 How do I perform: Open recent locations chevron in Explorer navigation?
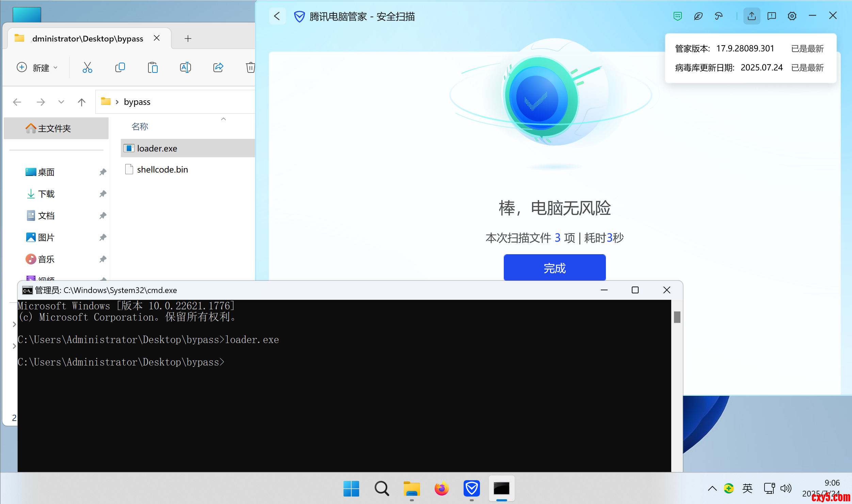point(61,102)
